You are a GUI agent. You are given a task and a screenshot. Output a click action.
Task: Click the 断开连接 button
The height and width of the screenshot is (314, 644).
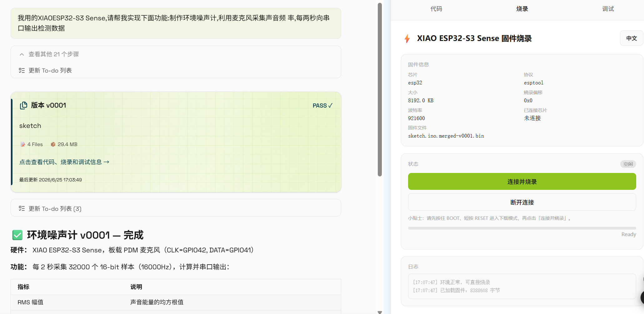[522, 202]
